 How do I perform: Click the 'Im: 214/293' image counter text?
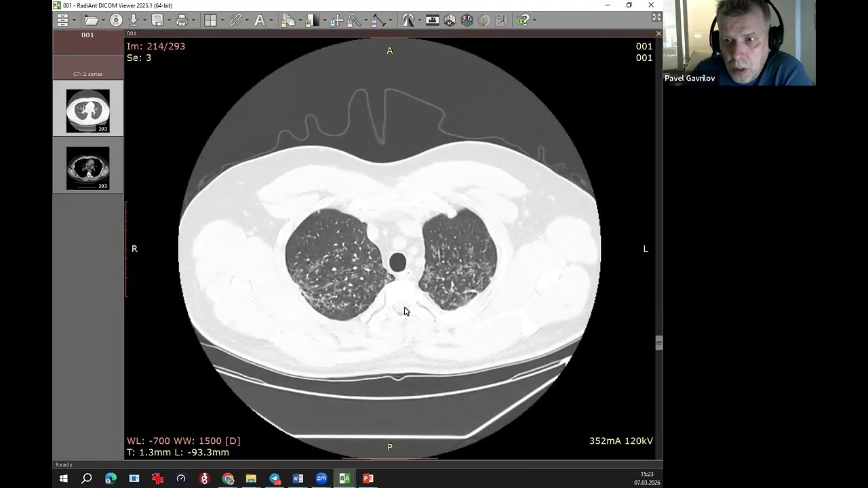click(155, 46)
